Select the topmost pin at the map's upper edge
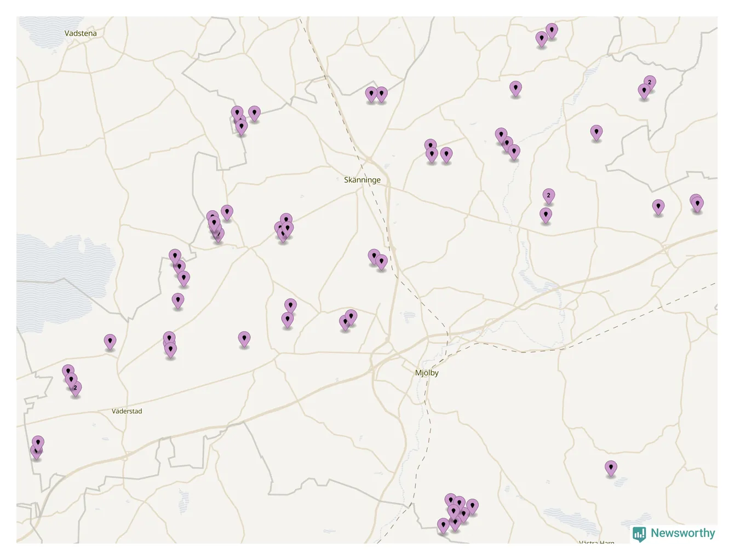The image size is (734, 560). tap(552, 31)
